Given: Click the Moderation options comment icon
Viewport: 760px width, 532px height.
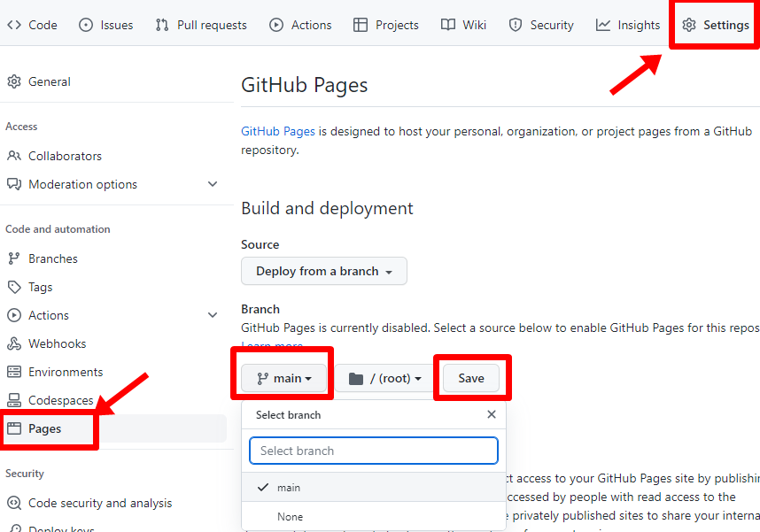Looking at the screenshot, I should click(x=14, y=184).
